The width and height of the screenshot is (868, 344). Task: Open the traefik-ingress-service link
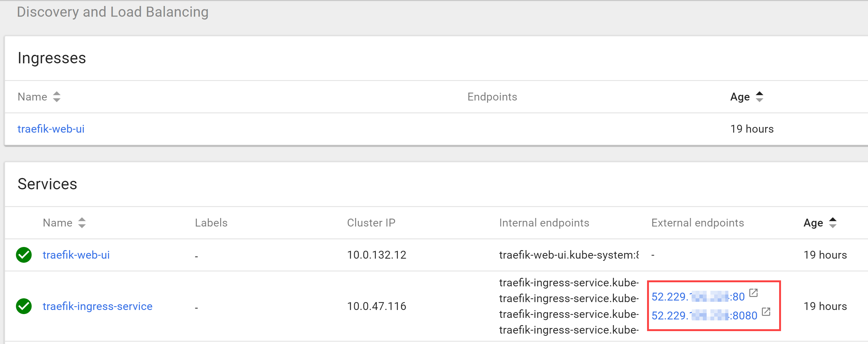[98, 306]
